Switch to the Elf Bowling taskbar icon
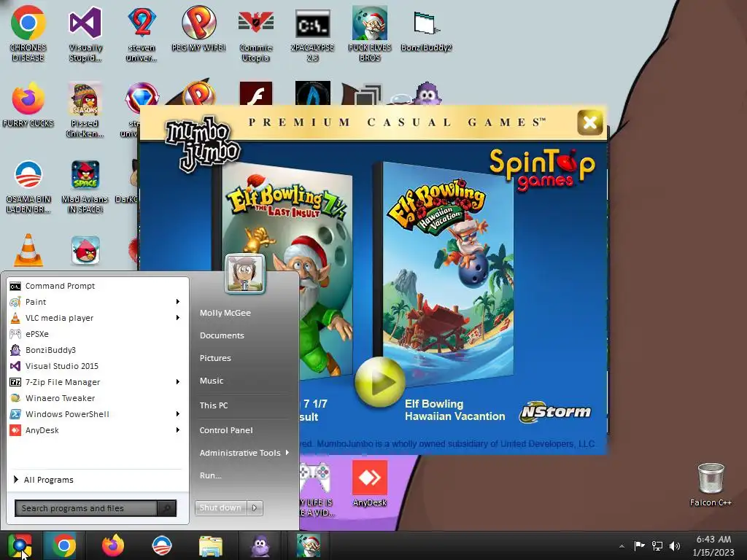The width and height of the screenshot is (747, 560). 309,545
